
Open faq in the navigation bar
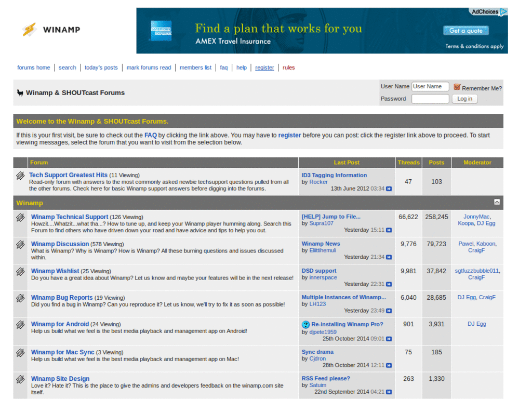223,68
